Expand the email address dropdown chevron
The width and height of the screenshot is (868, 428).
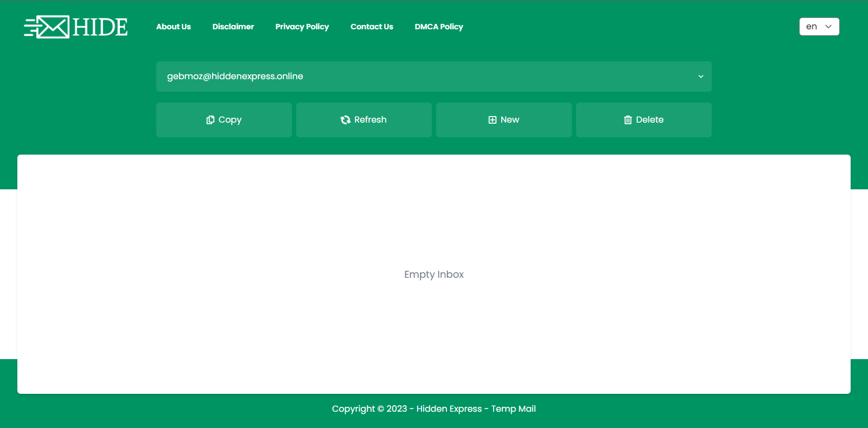[x=700, y=76]
